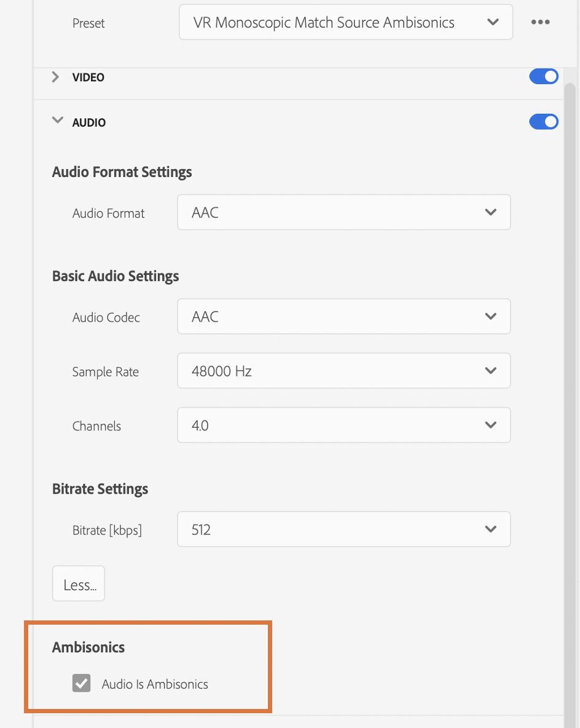
Task: Expand the VIDEO section
Action: 56,77
